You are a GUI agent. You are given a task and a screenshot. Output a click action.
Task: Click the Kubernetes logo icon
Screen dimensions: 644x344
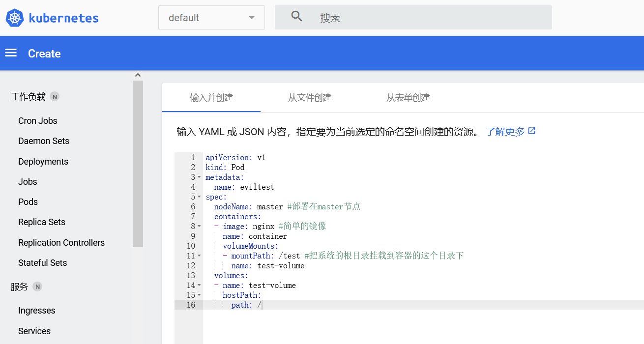tap(15, 18)
